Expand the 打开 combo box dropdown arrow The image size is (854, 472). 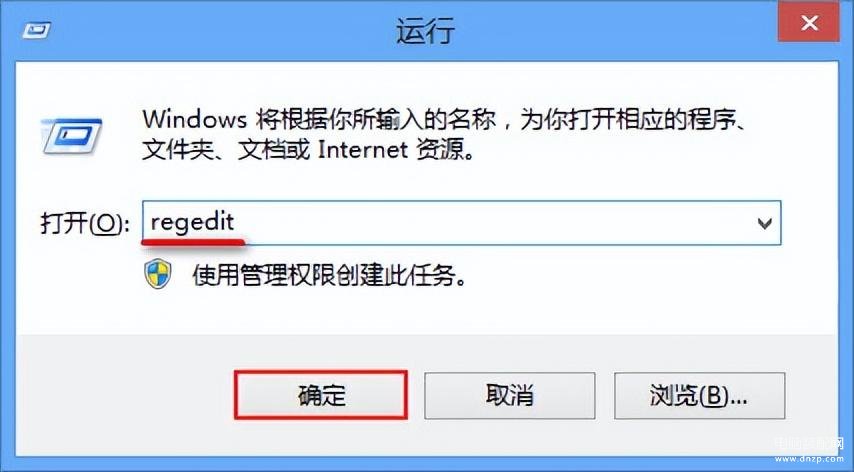[765, 223]
